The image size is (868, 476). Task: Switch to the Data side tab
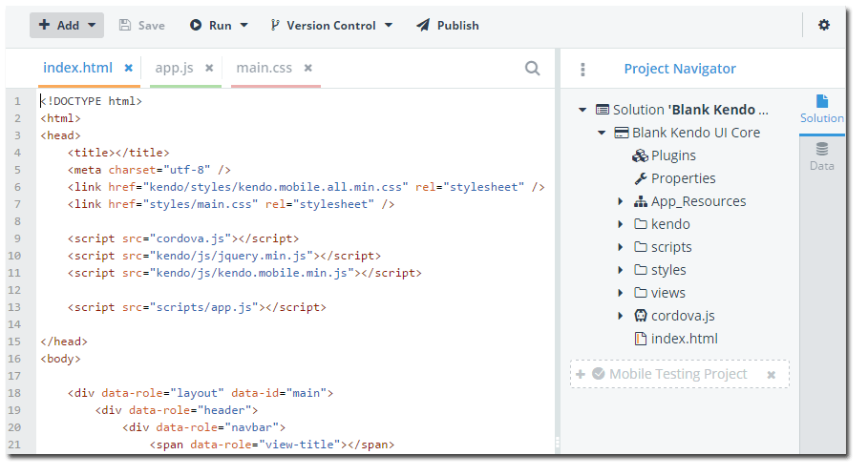click(x=821, y=157)
